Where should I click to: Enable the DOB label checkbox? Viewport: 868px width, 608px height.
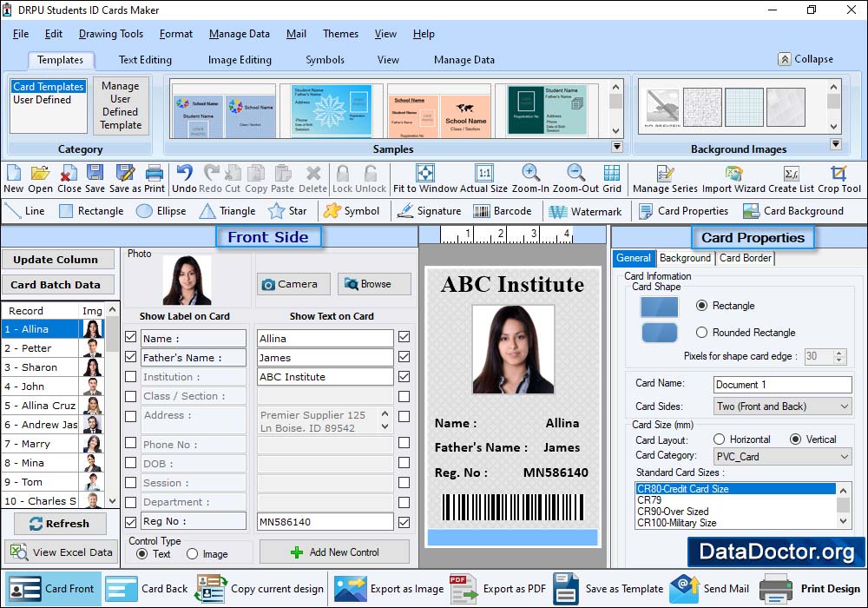(x=131, y=462)
